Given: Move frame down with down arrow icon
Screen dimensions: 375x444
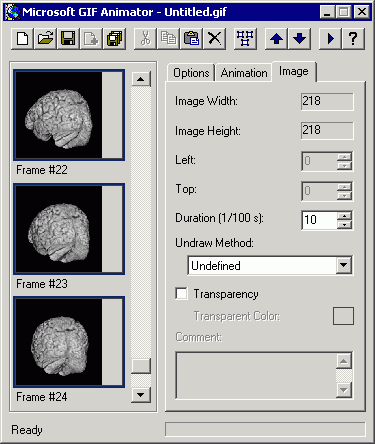Looking at the screenshot, I should (299, 39).
